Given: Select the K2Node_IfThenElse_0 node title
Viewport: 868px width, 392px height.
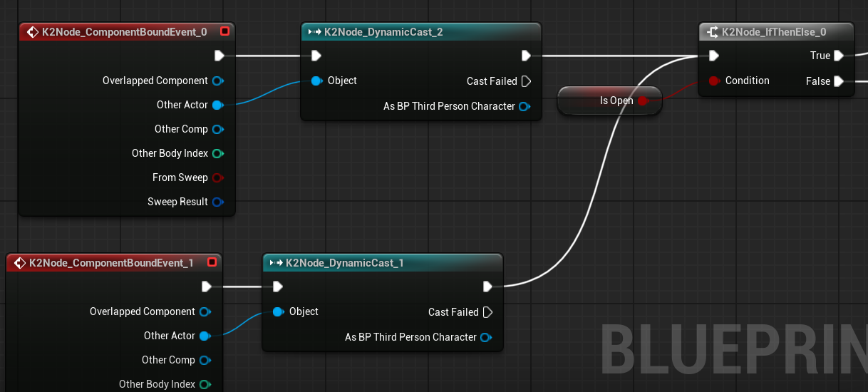Looking at the screenshot, I should point(774,31).
